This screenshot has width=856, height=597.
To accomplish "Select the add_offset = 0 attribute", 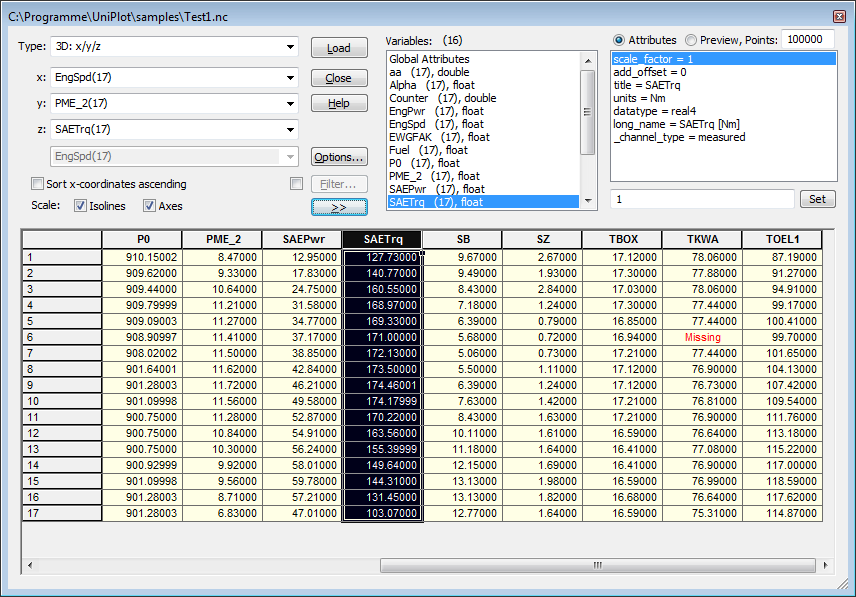I will (x=723, y=72).
